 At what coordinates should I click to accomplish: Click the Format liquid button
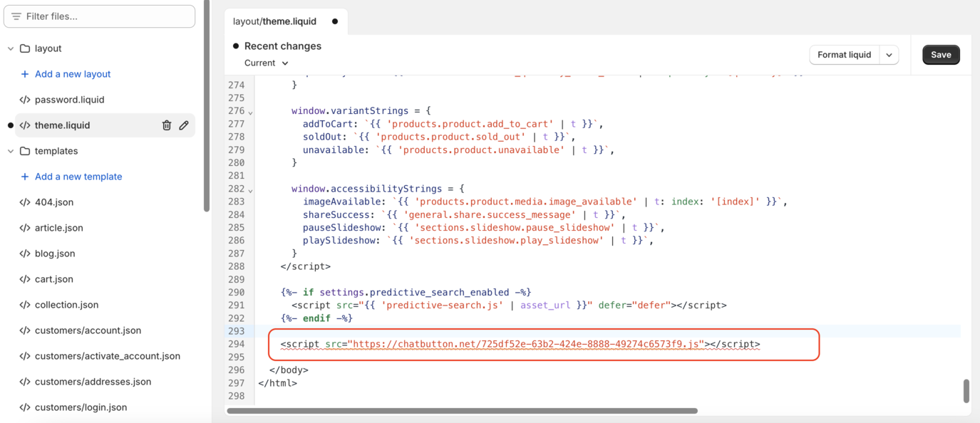pos(844,55)
